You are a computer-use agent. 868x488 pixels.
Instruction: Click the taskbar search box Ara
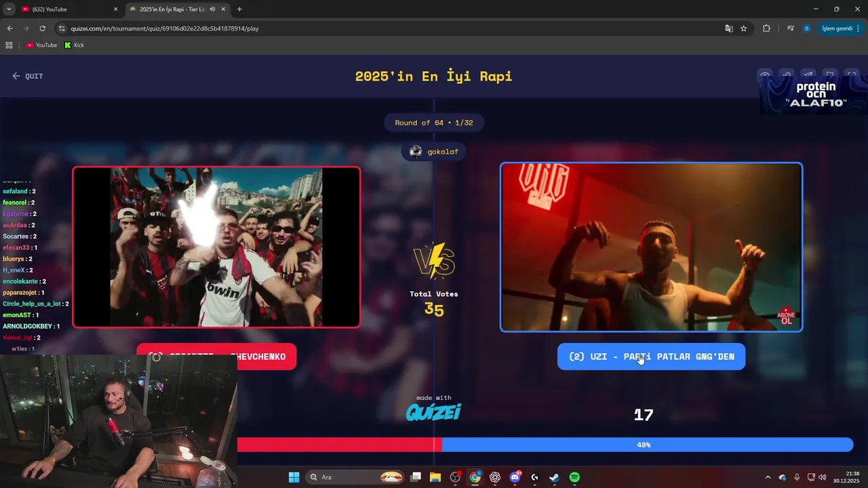click(x=355, y=477)
